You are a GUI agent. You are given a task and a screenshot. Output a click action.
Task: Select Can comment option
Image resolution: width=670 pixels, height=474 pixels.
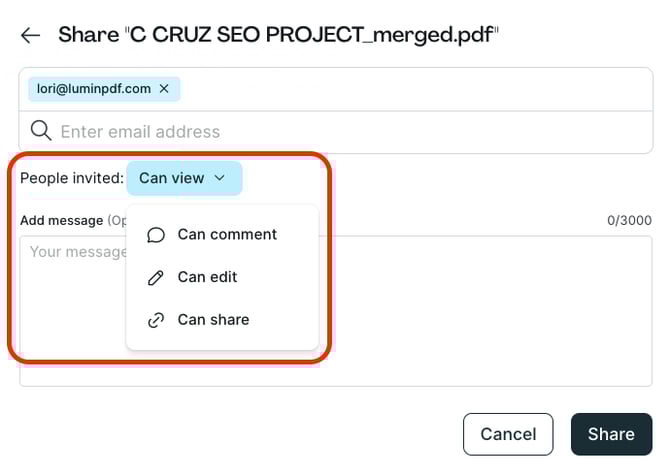click(x=227, y=234)
